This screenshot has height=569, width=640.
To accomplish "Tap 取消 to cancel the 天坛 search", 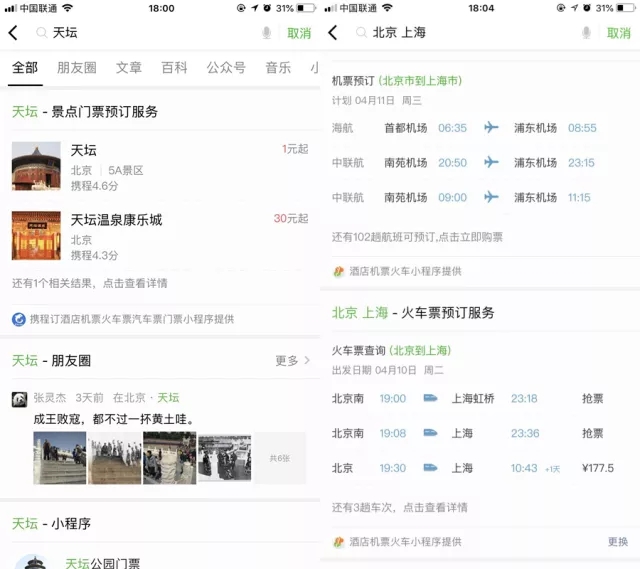I will tap(299, 33).
